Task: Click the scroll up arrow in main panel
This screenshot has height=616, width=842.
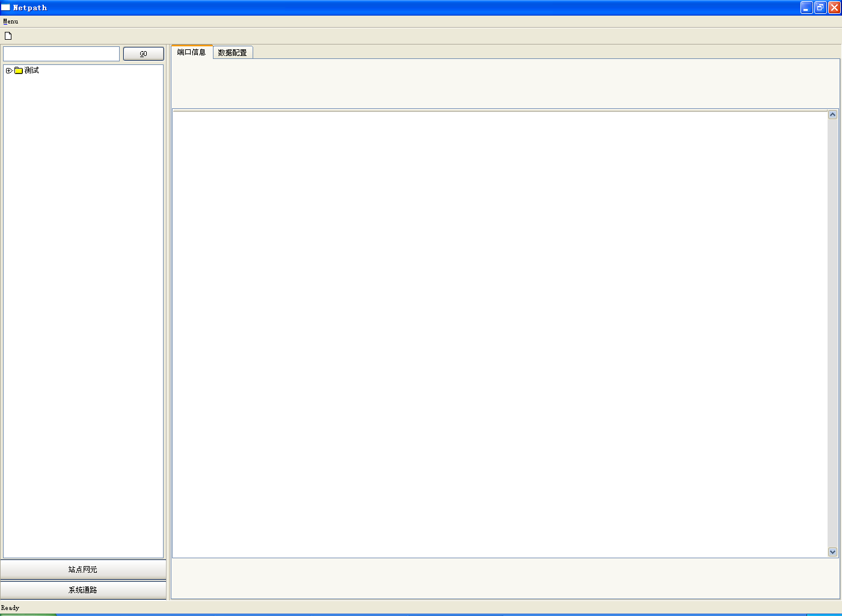Action: click(x=832, y=114)
